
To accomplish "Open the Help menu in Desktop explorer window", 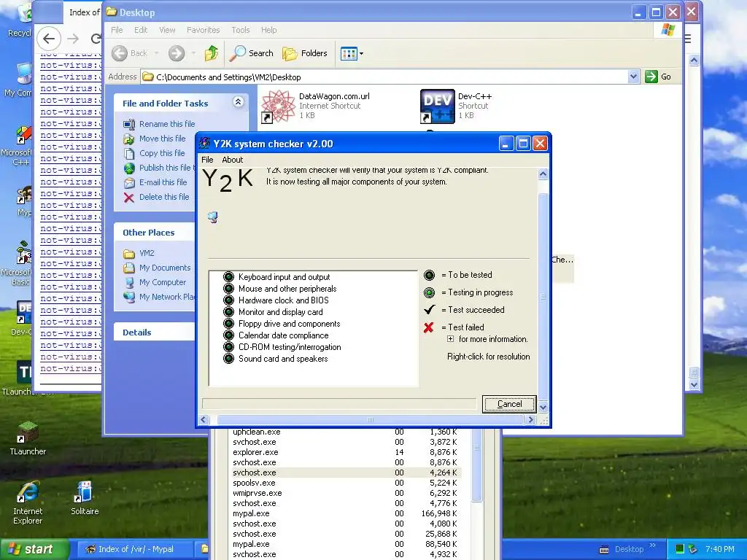I will click(268, 30).
